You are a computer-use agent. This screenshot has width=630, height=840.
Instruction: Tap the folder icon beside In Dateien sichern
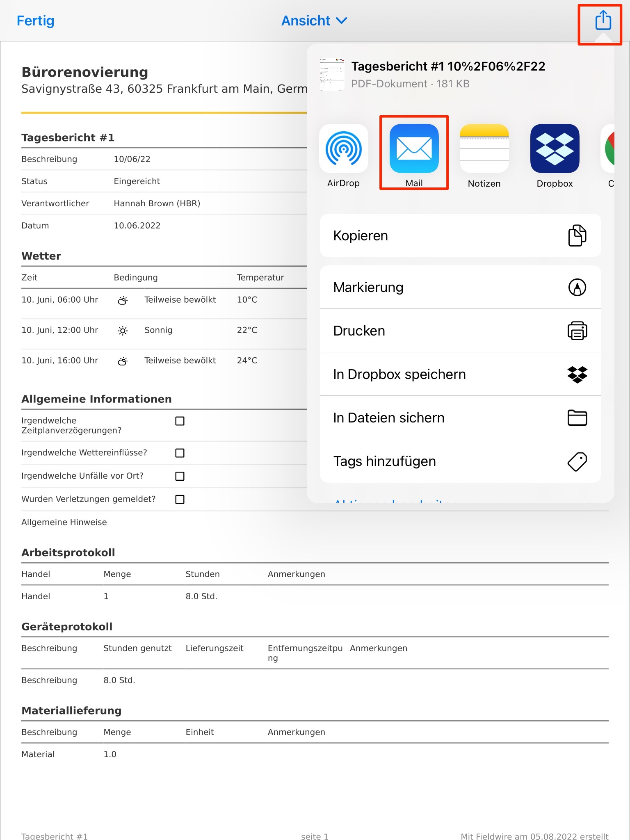click(x=577, y=418)
